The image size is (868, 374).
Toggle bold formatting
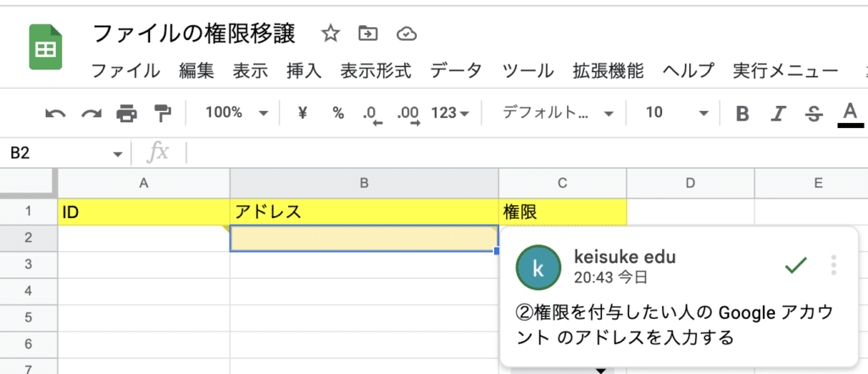[x=743, y=114]
